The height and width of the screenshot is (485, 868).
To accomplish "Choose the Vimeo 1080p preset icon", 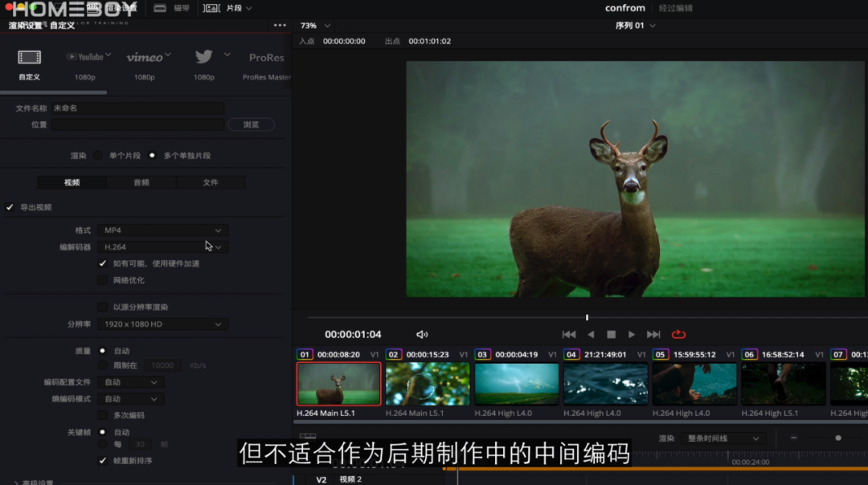I will (x=145, y=58).
